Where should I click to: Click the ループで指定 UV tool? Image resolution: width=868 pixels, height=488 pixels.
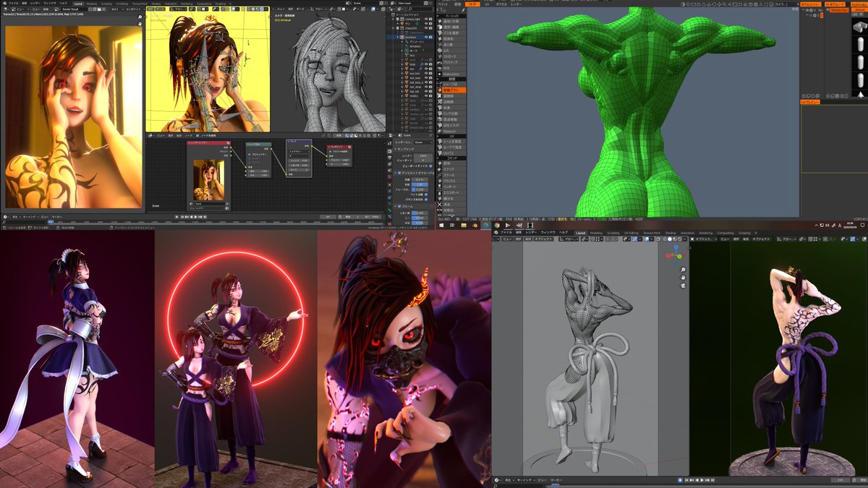point(451,147)
